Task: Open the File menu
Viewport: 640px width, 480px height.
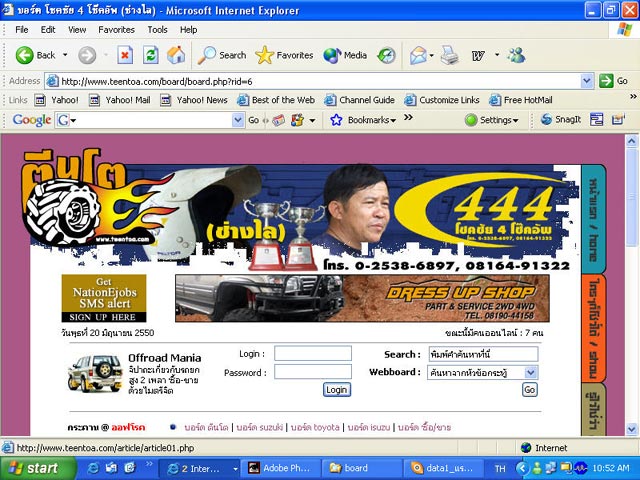Action: 22,30
